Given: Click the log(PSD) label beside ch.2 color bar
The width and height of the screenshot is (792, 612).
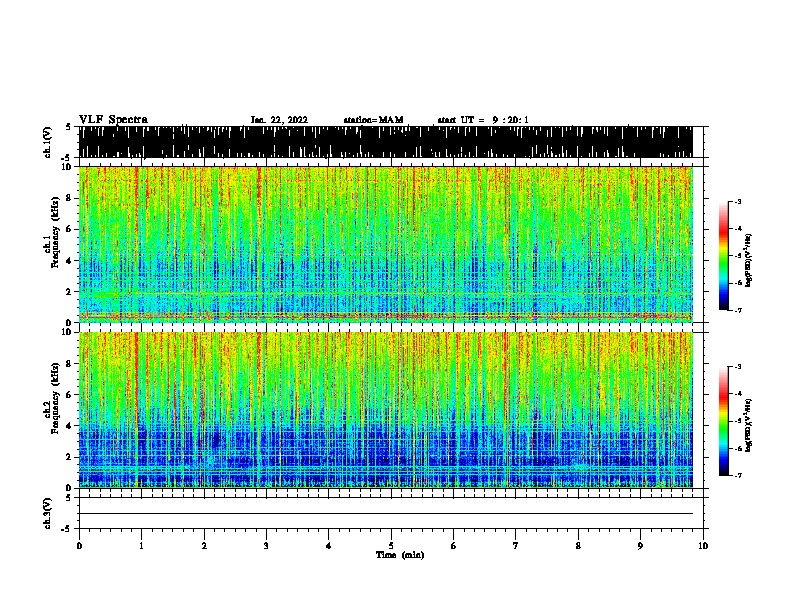Looking at the screenshot, I should click(x=749, y=425).
